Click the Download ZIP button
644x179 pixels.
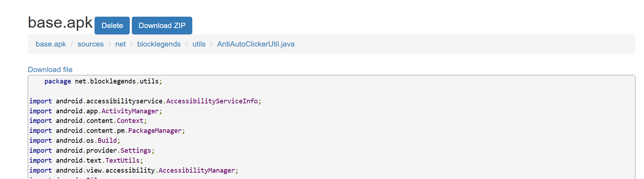click(x=162, y=26)
